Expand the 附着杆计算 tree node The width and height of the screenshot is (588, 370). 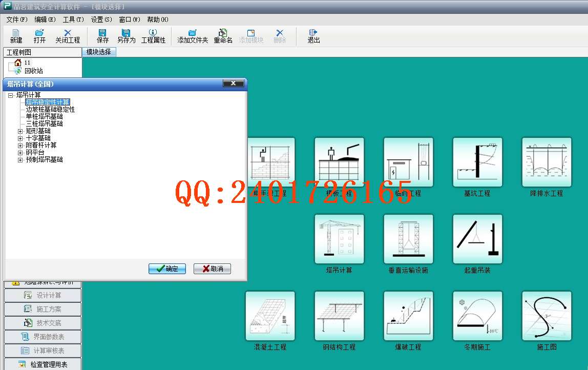(20, 146)
